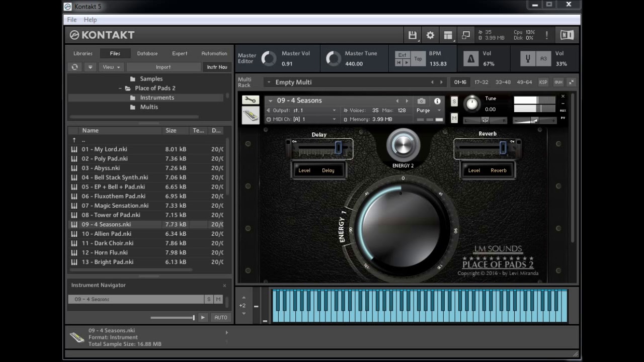This screenshot has height=362, width=644.
Task: Click the browser refresh icon
Action: point(75,67)
